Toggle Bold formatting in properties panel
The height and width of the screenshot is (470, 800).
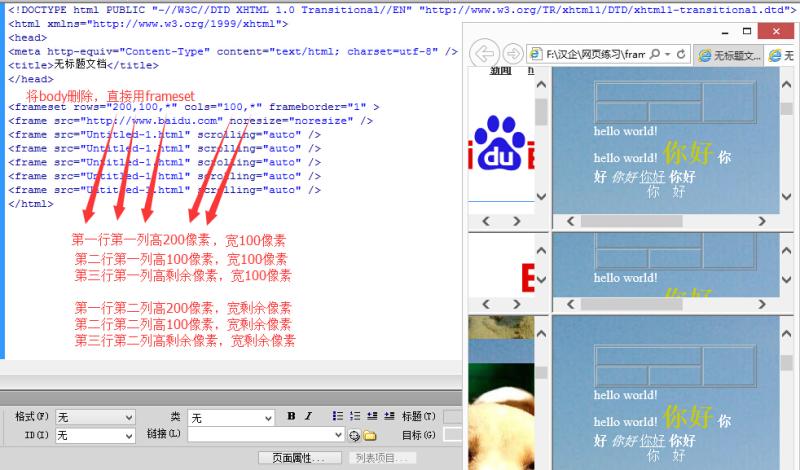point(291,416)
